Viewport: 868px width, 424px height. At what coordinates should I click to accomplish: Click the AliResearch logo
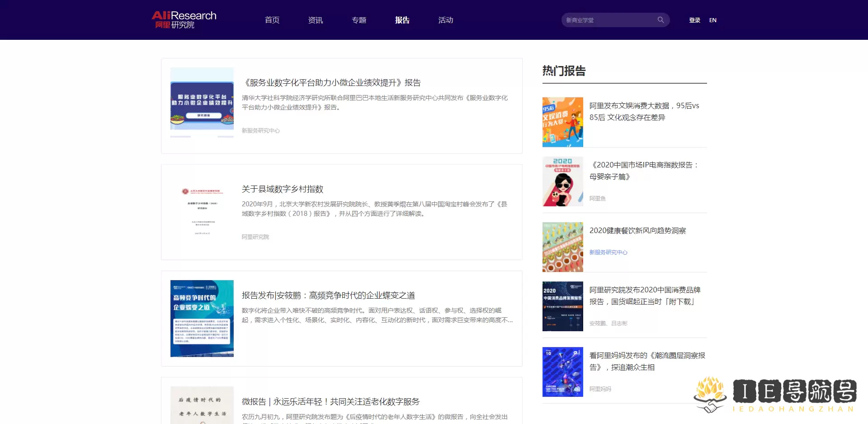tap(184, 20)
